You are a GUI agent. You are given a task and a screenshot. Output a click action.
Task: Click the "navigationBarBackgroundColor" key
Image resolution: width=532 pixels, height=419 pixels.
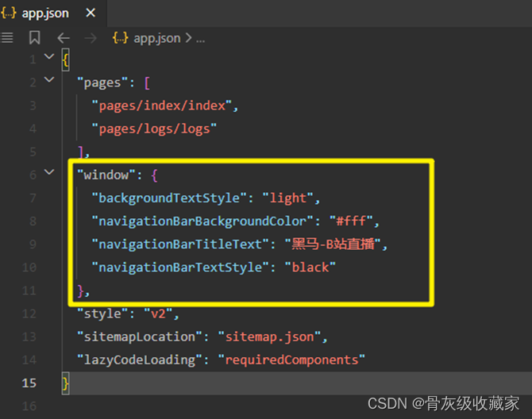coord(202,221)
